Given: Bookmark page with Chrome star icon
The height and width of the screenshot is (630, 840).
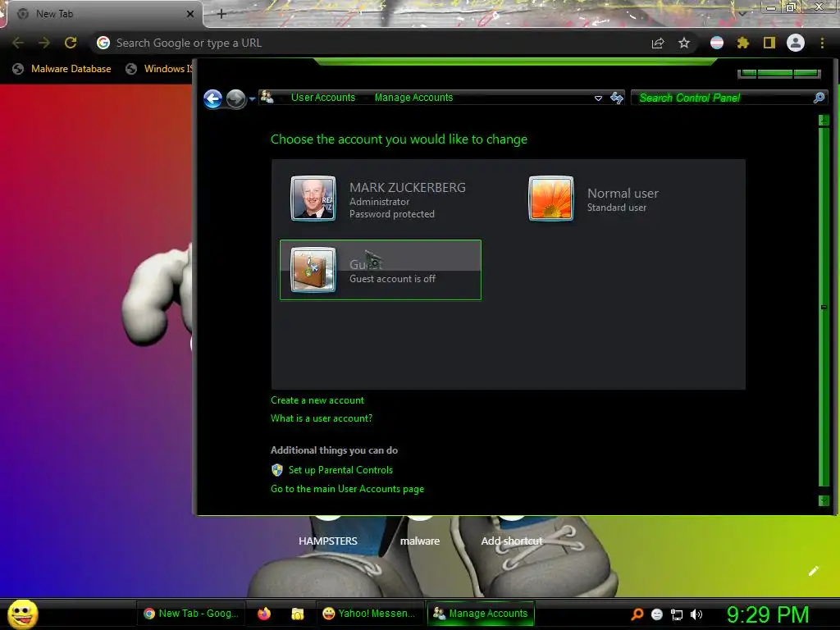Looking at the screenshot, I should click(684, 43).
